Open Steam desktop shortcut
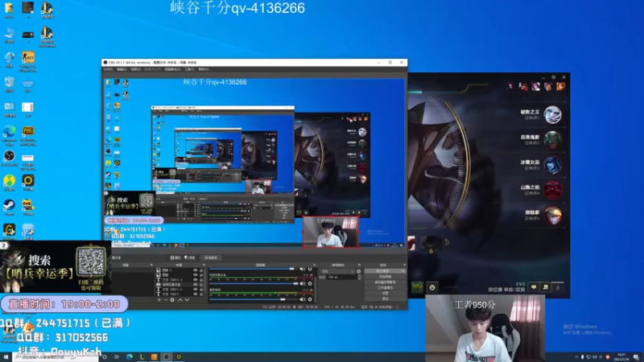Image resolution: width=644 pixels, height=362 pixels. coord(9,207)
